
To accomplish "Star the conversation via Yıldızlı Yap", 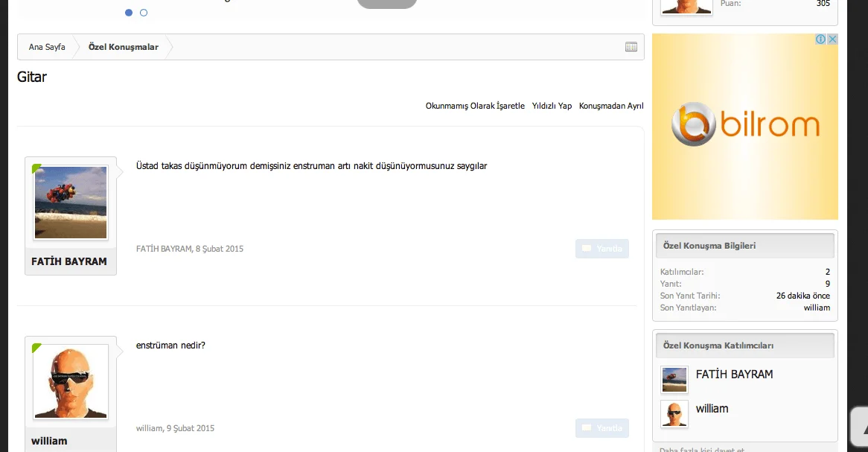I will click(552, 106).
